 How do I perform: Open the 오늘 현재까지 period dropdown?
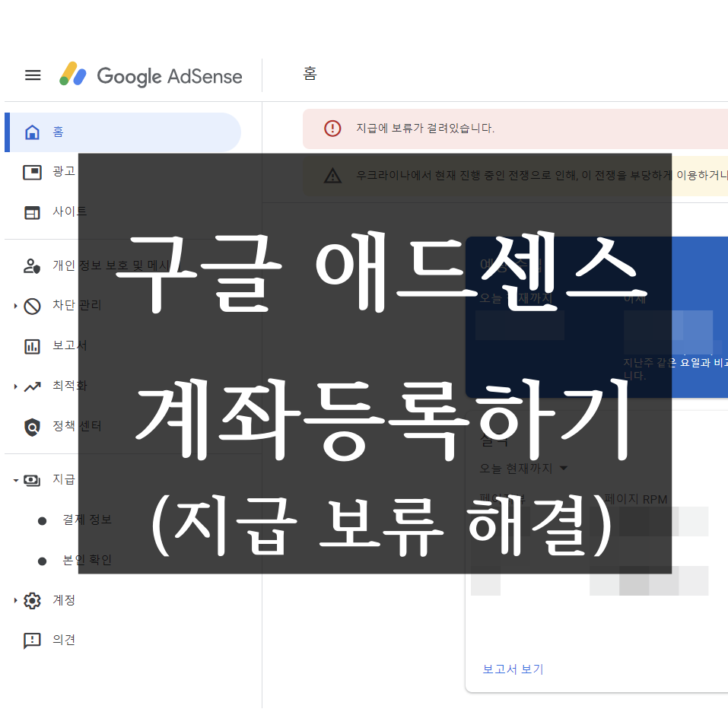523,469
